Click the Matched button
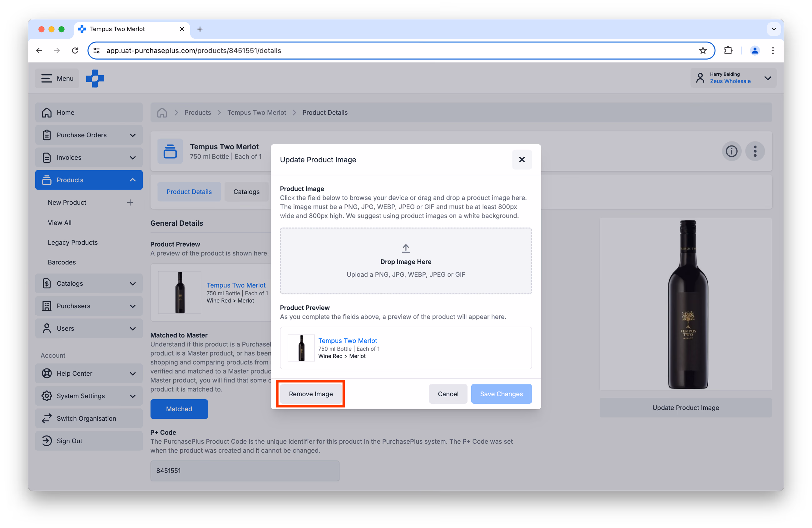The height and width of the screenshot is (528, 812). tap(179, 409)
